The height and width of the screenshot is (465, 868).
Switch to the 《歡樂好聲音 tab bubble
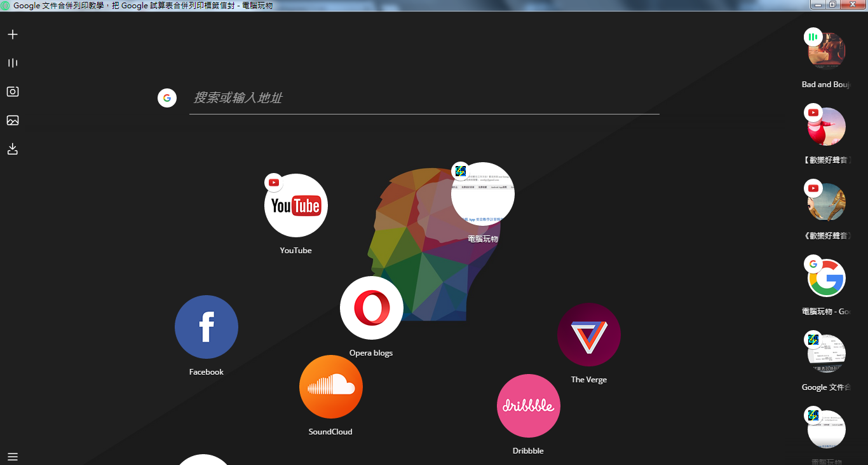click(827, 202)
